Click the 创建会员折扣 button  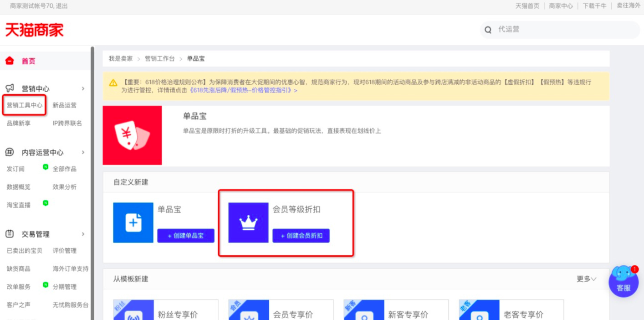(301, 236)
